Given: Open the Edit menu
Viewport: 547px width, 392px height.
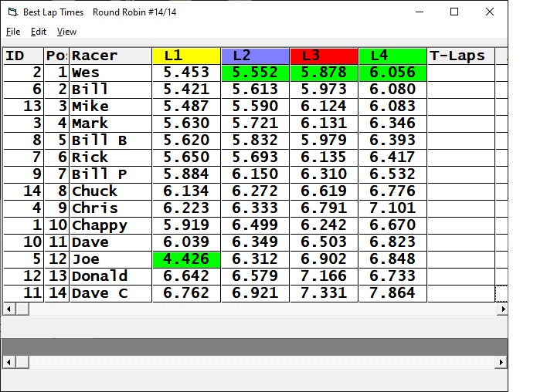Looking at the screenshot, I should coord(39,32).
